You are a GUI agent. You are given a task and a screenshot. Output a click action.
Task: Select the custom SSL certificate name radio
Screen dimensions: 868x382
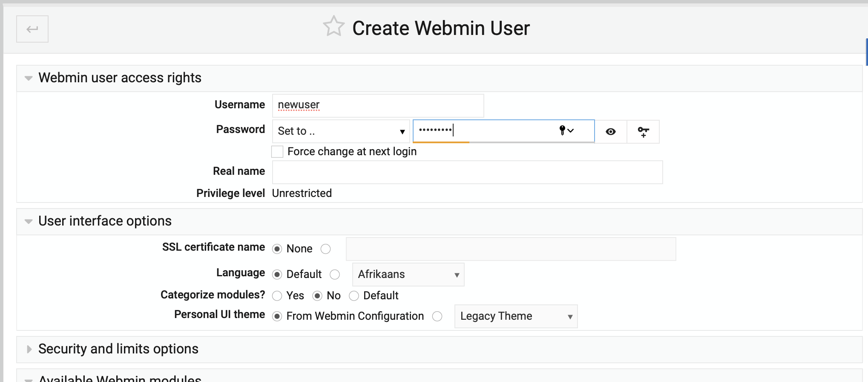click(x=325, y=249)
